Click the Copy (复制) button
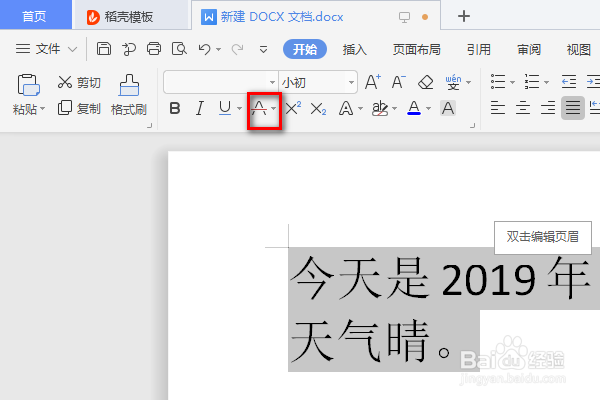Viewport: 600px width, 400px height. point(79,108)
